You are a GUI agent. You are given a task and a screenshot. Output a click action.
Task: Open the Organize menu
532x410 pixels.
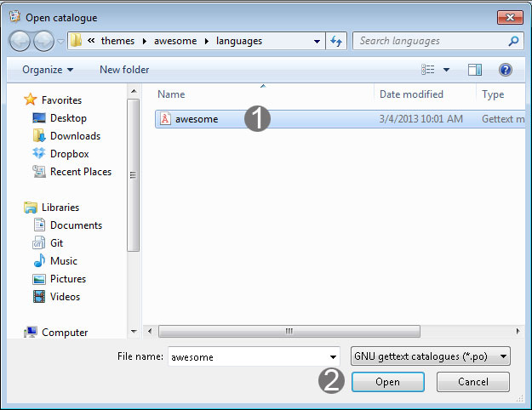click(48, 70)
